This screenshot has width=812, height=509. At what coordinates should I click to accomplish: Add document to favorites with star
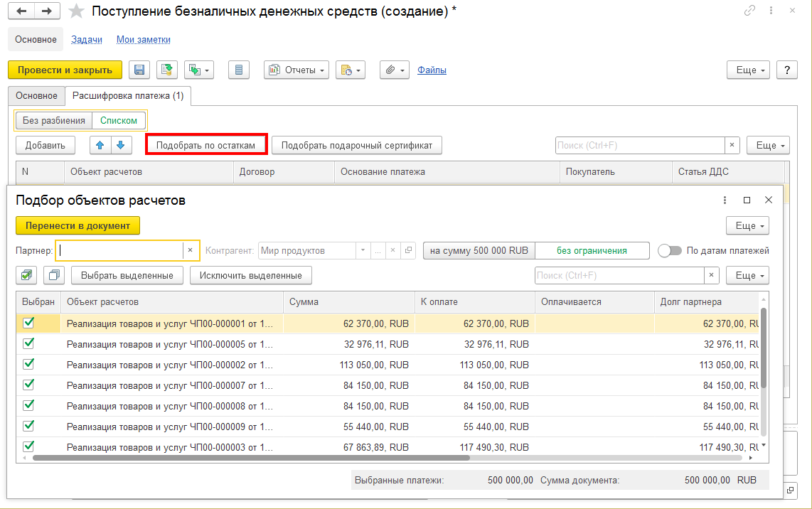point(78,11)
